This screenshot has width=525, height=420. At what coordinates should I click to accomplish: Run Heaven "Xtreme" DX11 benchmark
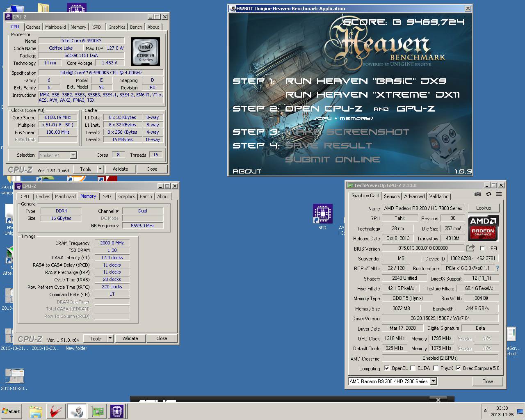point(372,95)
